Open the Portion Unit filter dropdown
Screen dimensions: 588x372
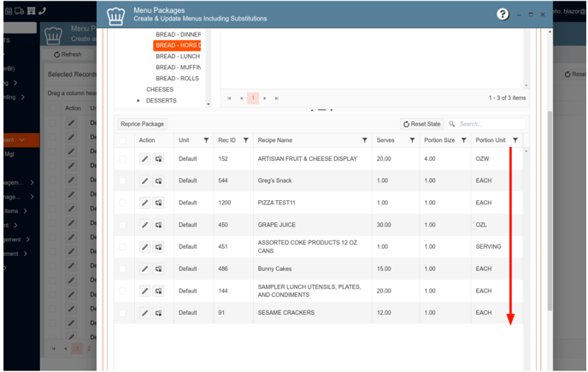515,140
